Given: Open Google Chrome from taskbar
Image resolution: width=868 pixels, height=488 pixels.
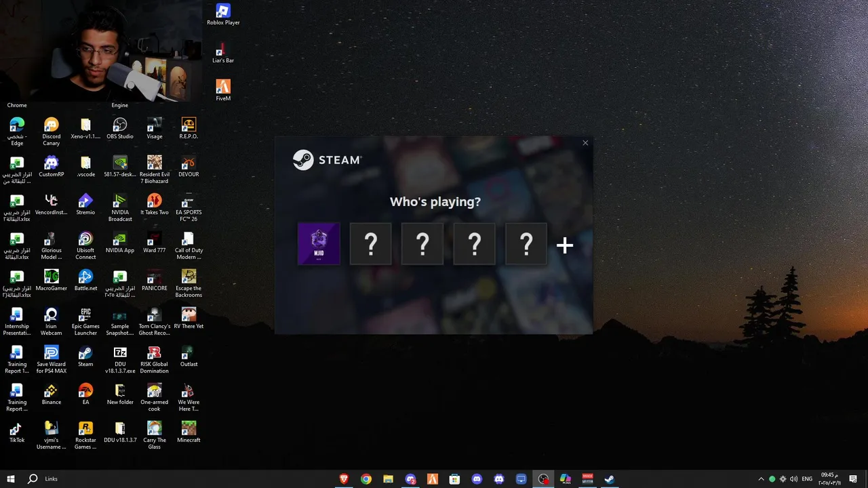Looking at the screenshot, I should (x=366, y=479).
